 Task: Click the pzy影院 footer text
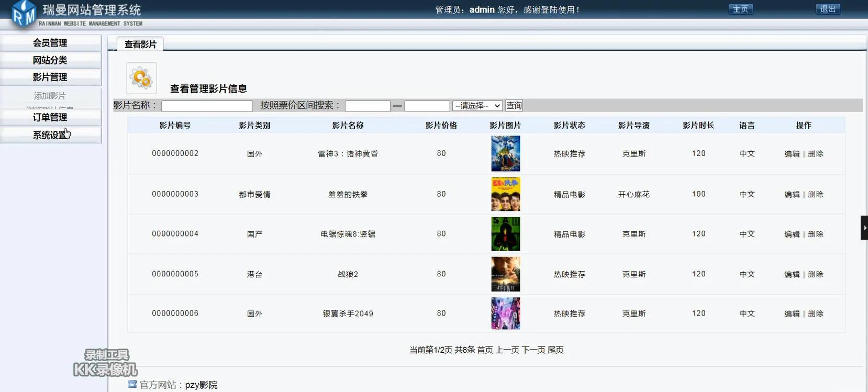tap(201, 385)
